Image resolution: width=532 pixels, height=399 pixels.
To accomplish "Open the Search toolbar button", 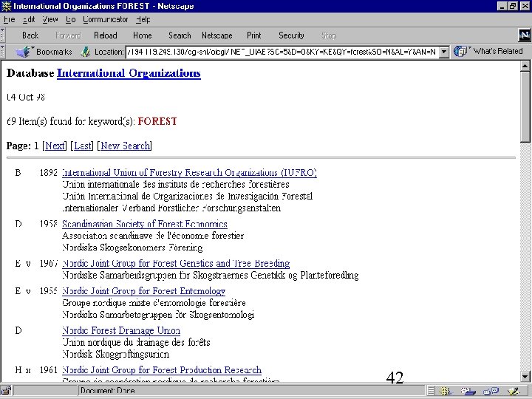I will click(180, 35).
